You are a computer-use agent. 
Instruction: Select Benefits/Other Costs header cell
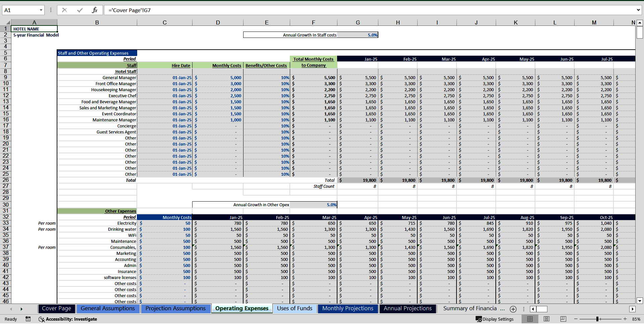(x=267, y=65)
